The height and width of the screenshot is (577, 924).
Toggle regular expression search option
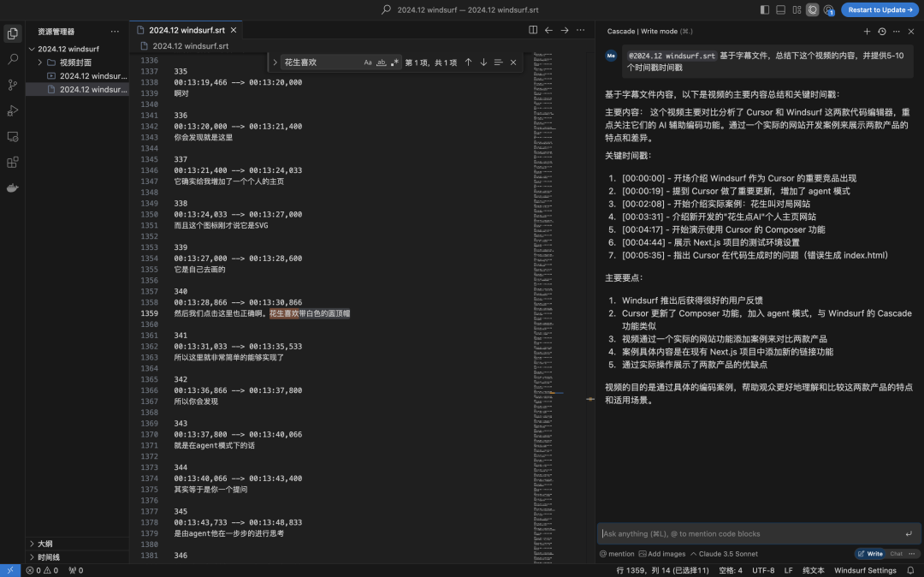click(x=394, y=62)
